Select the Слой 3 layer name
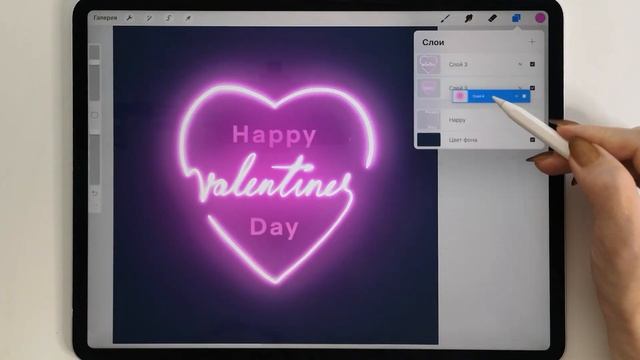 click(458, 64)
